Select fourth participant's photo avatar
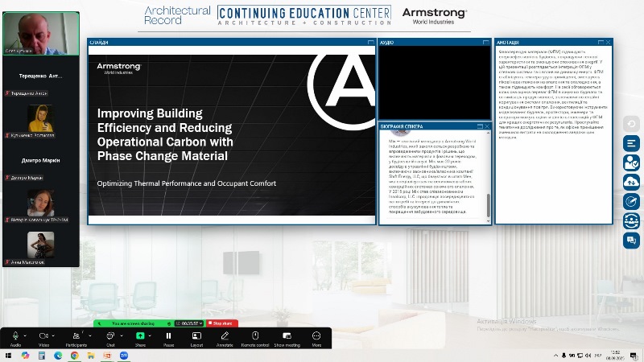 coord(40,203)
